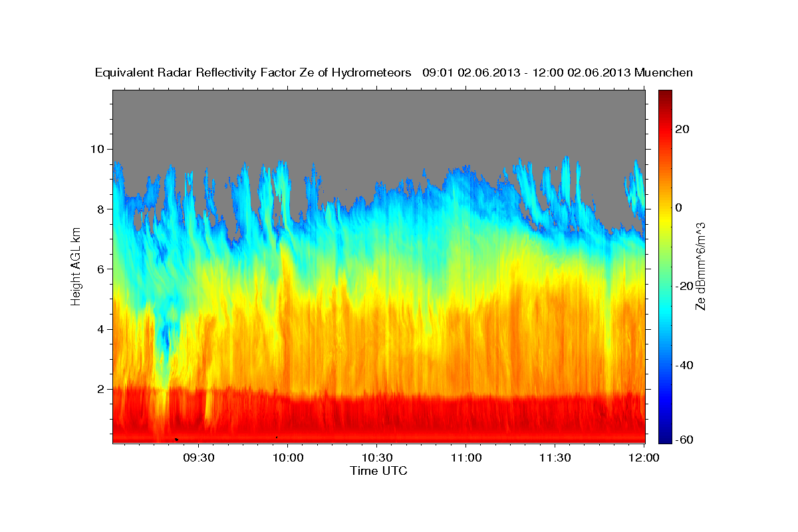Click the 'Time UTC' axis label
The width and height of the screenshot is (798, 532).
(x=378, y=471)
